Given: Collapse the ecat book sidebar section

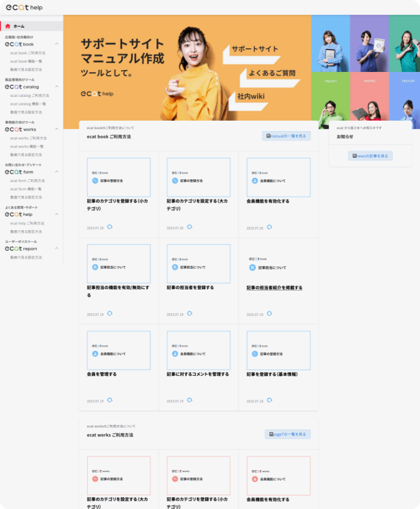Looking at the screenshot, I should (57, 44).
